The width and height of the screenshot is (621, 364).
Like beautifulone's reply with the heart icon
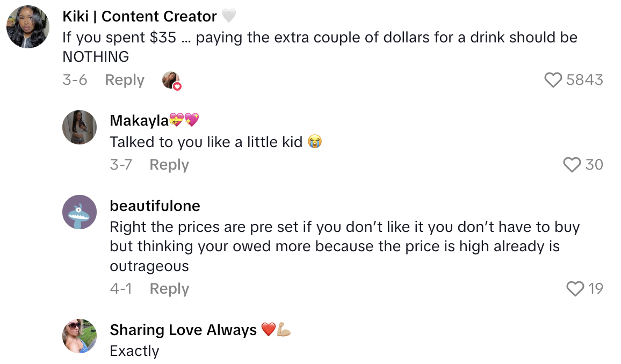pyautogui.click(x=575, y=289)
